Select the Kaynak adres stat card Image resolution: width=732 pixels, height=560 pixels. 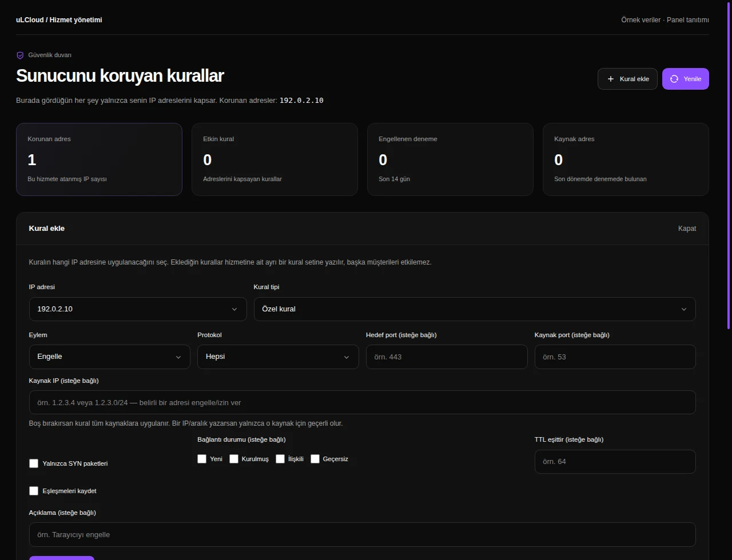(626, 159)
